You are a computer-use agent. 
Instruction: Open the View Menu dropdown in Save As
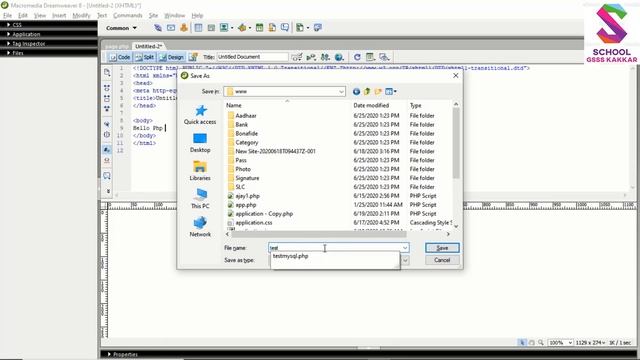[x=391, y=91]
